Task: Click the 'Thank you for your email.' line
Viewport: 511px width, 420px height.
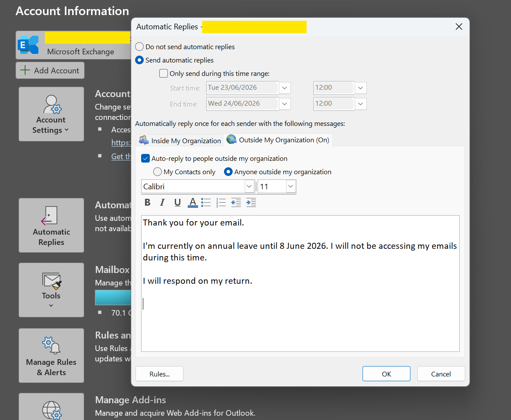Action: tap(193, 223)
